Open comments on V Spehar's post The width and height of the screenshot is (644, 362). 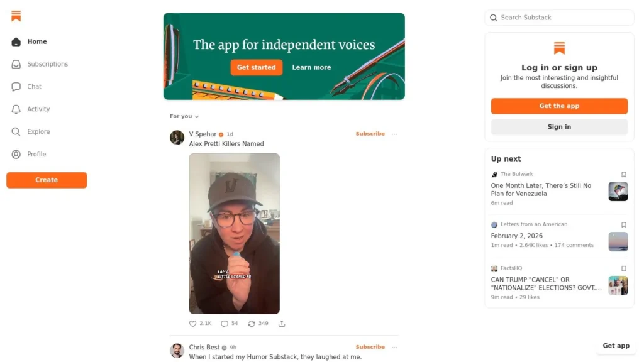pyautogui.click(x=225, y=324)
